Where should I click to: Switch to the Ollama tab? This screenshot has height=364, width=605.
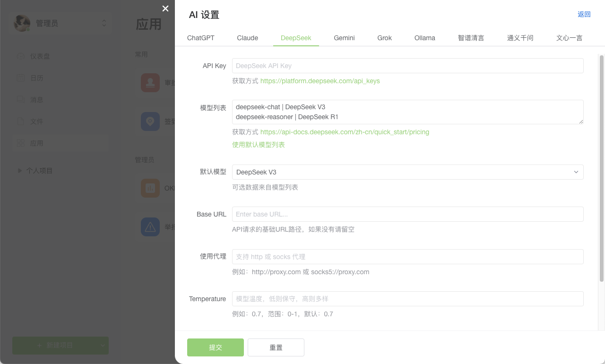425,38
